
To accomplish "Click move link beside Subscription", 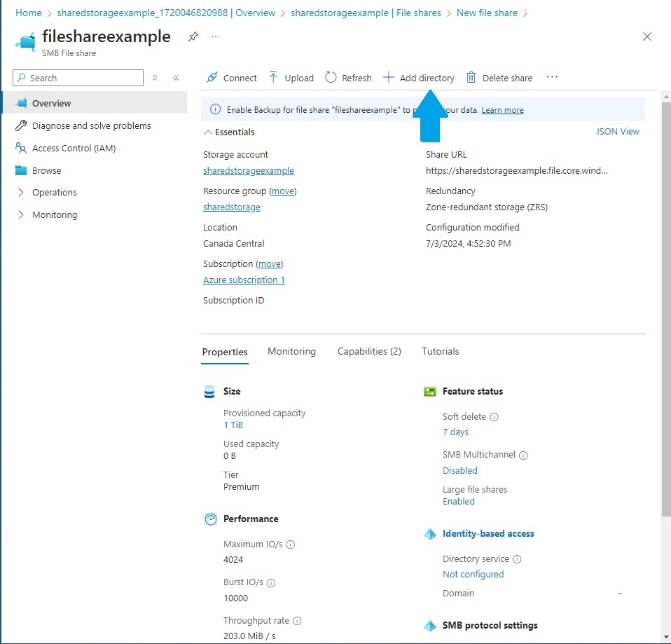I will tap(270, 263).
